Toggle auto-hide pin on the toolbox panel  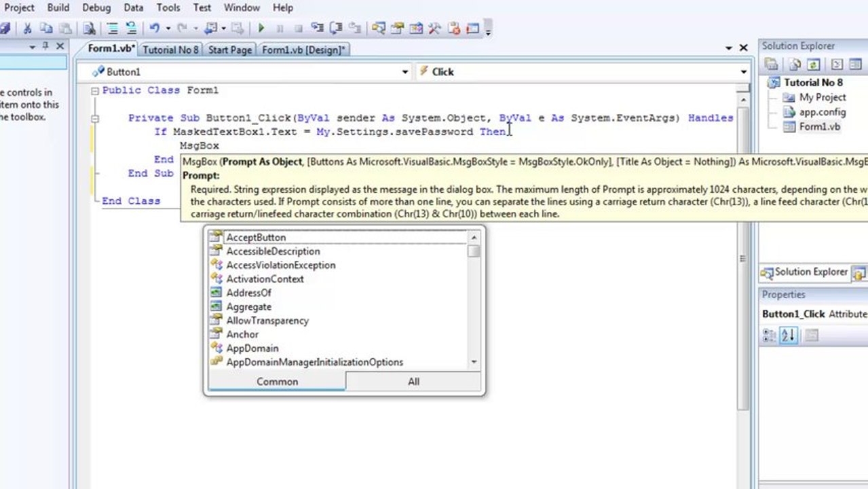[45, 46]
